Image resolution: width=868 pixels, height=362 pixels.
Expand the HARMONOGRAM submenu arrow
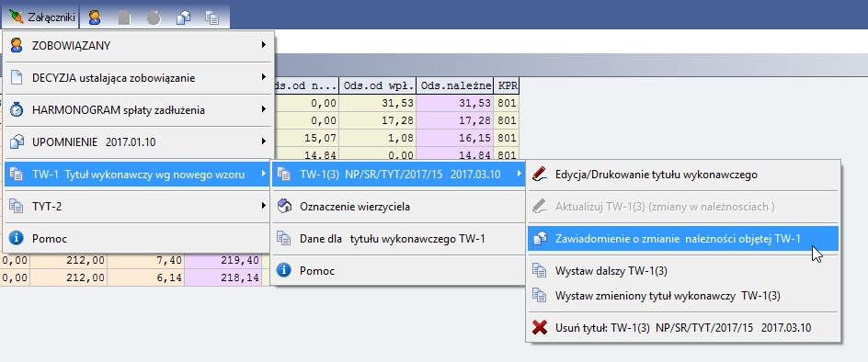(x=264, y=109)
